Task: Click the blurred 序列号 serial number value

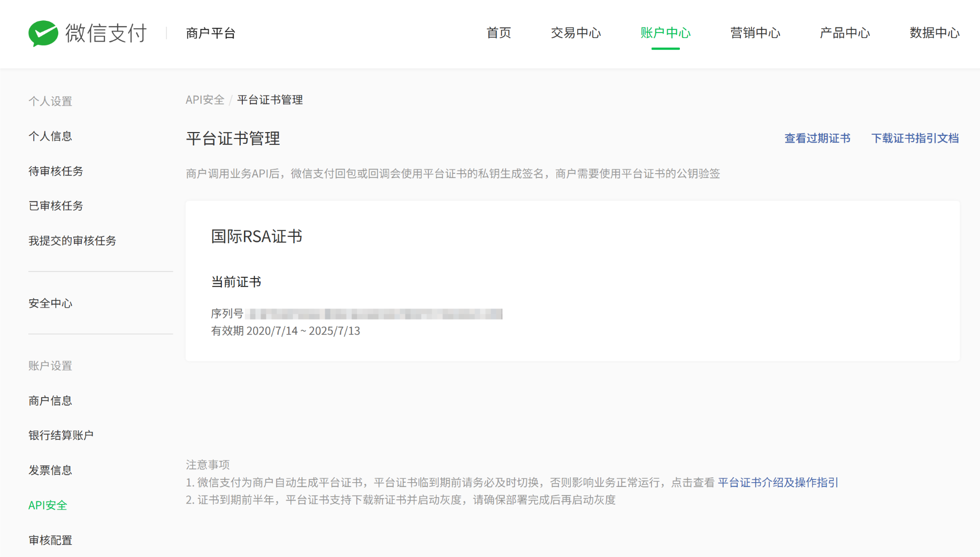Action: (374, 314)
